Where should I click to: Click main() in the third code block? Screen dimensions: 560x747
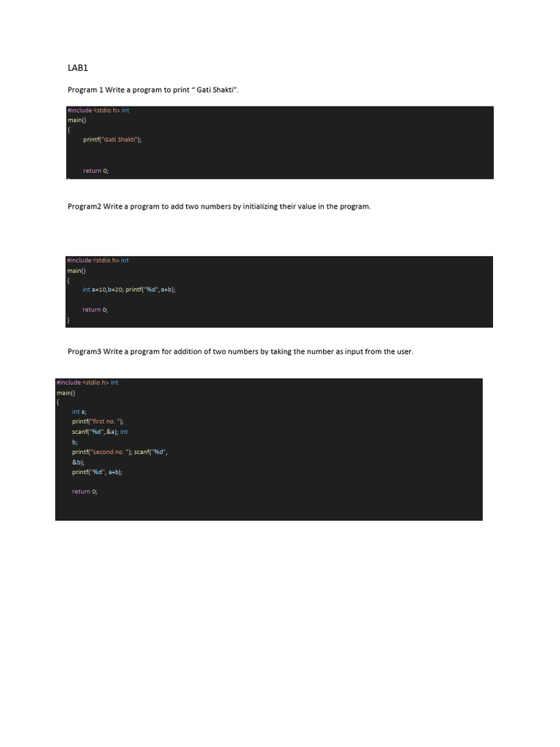click(x=66, y=393)
